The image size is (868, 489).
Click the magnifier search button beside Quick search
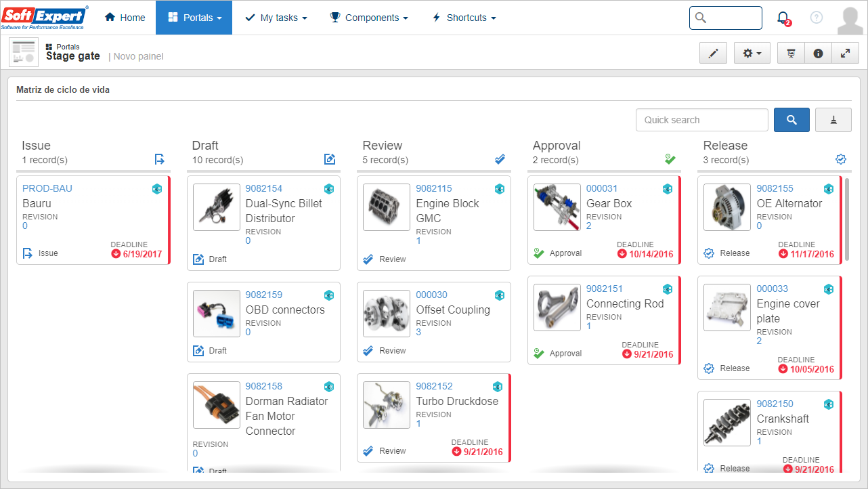point(791,120)
